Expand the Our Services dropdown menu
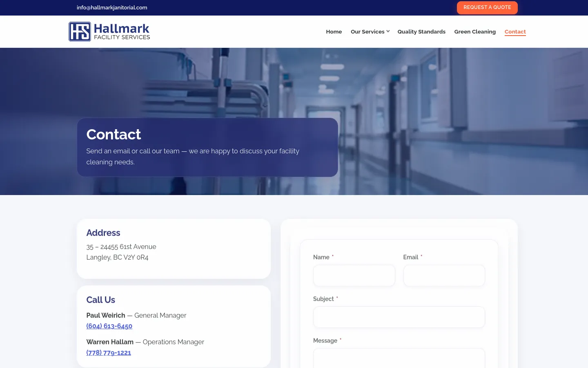 coord(370,31)
